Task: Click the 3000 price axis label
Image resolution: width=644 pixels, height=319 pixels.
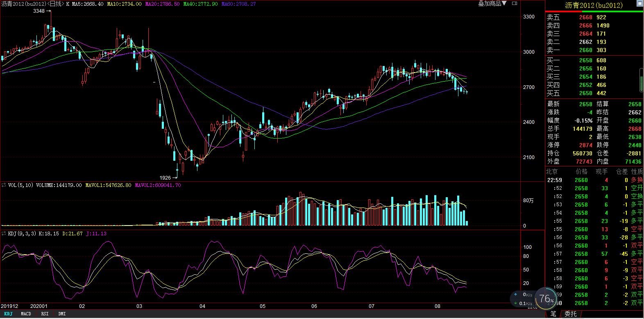Action: [529, 52]
